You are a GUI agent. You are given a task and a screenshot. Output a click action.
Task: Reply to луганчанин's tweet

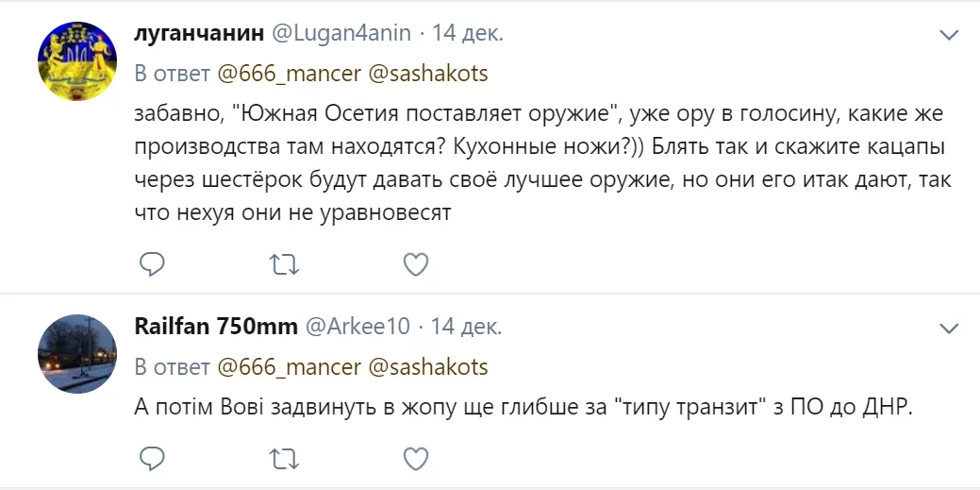point(153,264)
